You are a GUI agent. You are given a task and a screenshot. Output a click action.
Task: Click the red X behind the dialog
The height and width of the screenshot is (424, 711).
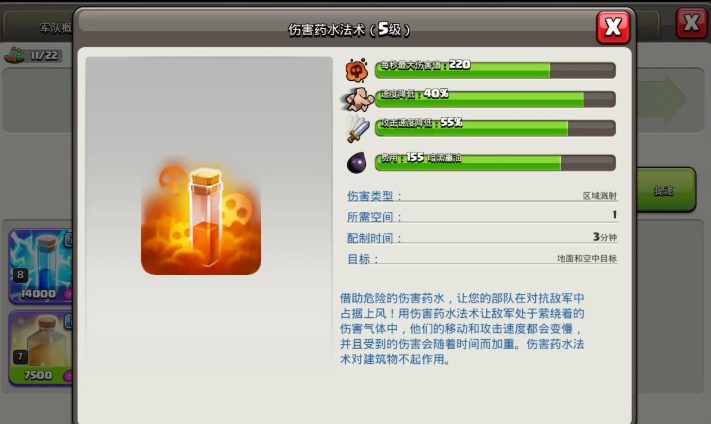(x=691, y=23)
